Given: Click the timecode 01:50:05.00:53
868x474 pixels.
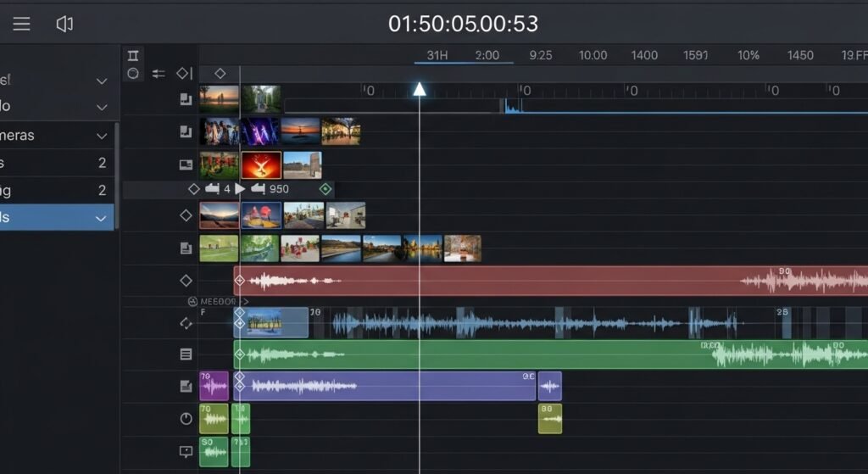Looking at the screenshot, I should (x=463, y=24).
